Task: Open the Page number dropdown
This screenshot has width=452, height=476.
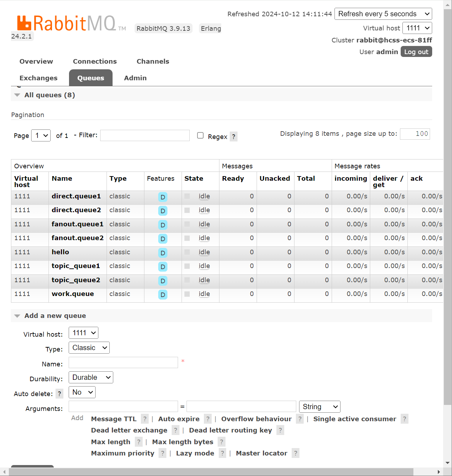Action: tap(41, 135)
